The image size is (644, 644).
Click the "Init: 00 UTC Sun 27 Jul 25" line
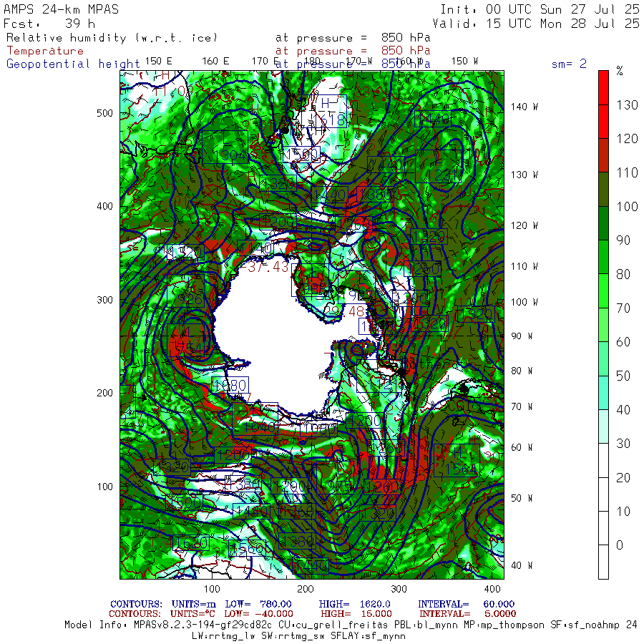tap(540, 9)
